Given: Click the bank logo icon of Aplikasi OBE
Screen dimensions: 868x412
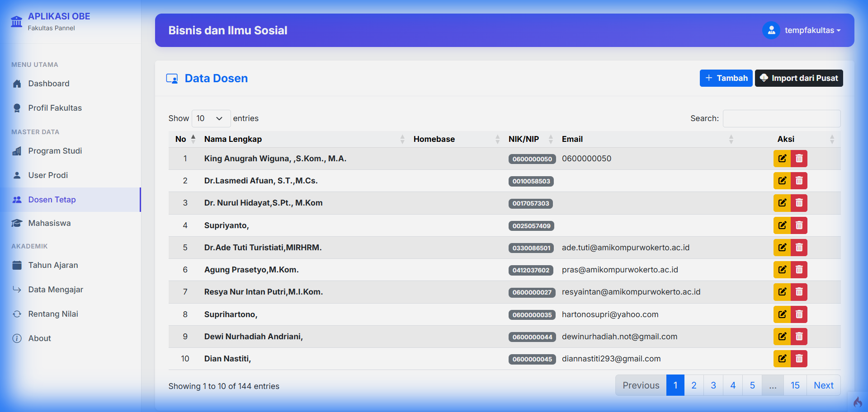Looking at the screenshot, I should (17, 21).
